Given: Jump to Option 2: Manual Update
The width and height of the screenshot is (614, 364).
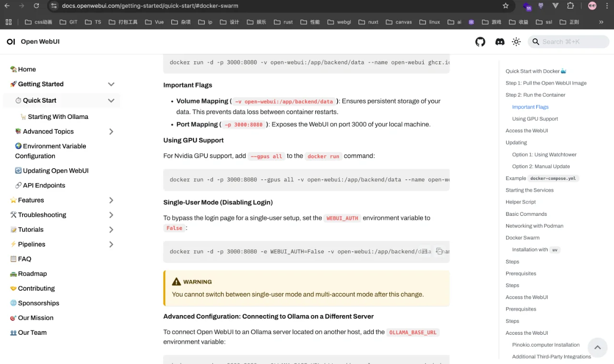Looking at the screenshot, I should [x=541, y=166].
